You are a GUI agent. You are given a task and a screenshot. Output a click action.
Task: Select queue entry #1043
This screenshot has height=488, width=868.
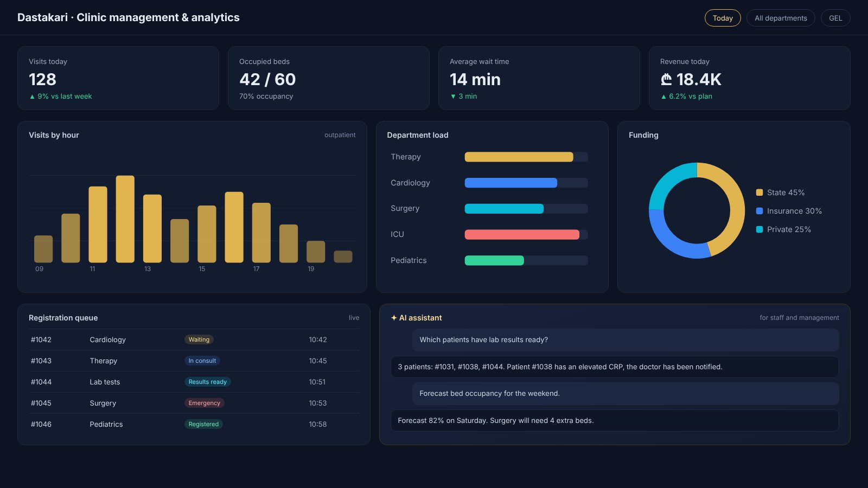[194, 361]
